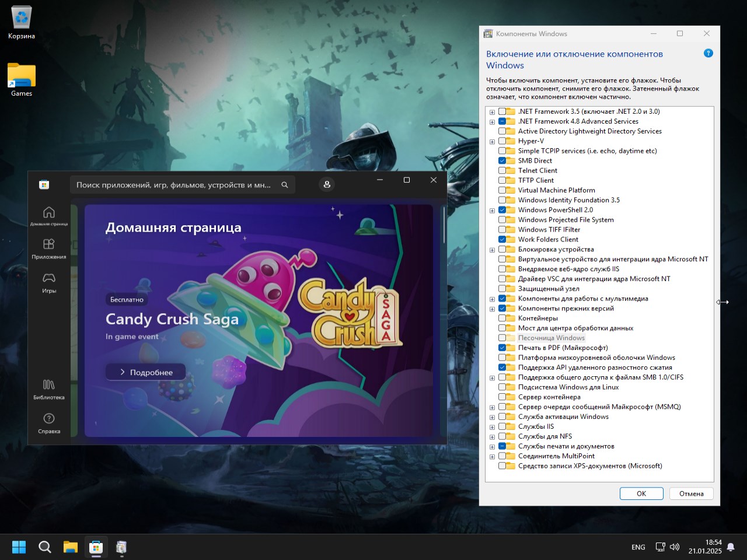Enable Подсистема Windows для Linux checkbox
747x560 pixels.
[502, 387]
